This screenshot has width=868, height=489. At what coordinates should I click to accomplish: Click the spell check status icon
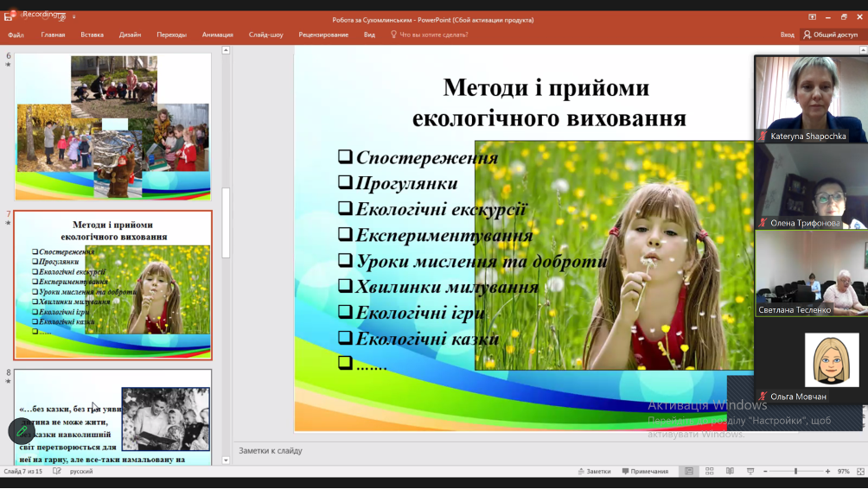[x=57, y=472]
